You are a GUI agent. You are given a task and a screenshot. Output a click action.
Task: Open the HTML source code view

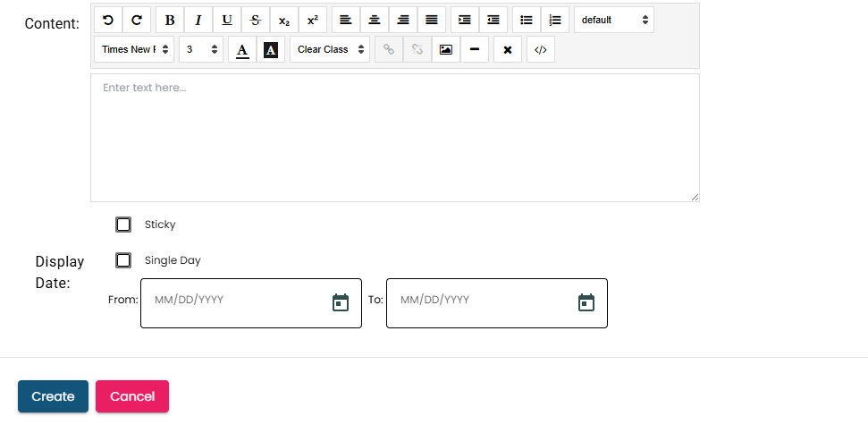(x=540, y=49)
